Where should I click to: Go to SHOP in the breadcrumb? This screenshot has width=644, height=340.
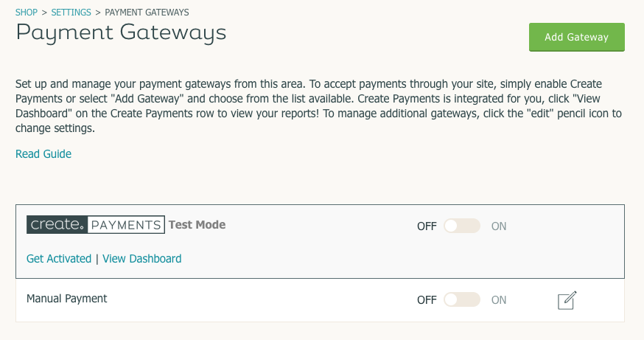(x=27, y=13)
